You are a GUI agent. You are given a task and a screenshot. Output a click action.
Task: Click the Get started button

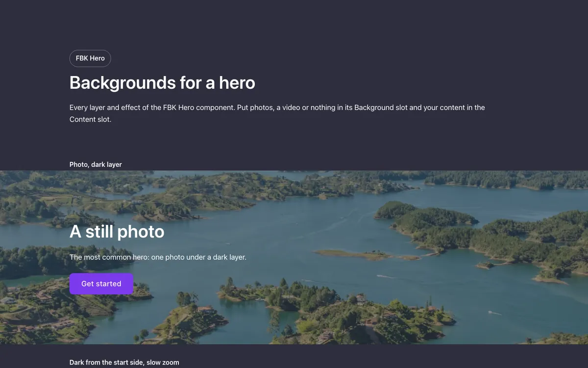click(101, 284)
